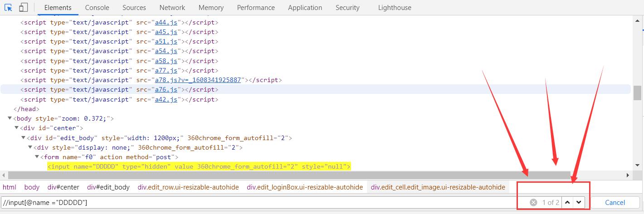The width and height of the screenshot is (644, 214).
Task: Go to previous search result arrow
Action: [x=567, y=202]
